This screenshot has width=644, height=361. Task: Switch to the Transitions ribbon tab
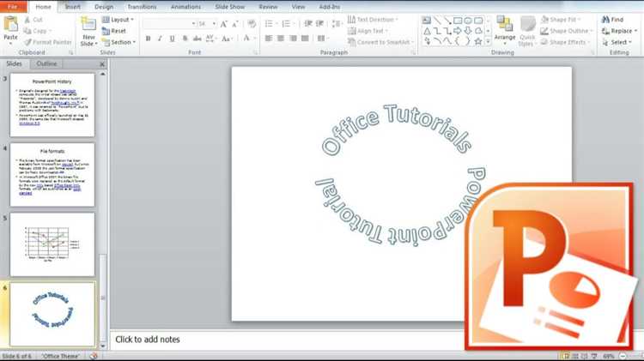[x=141, y=6]
